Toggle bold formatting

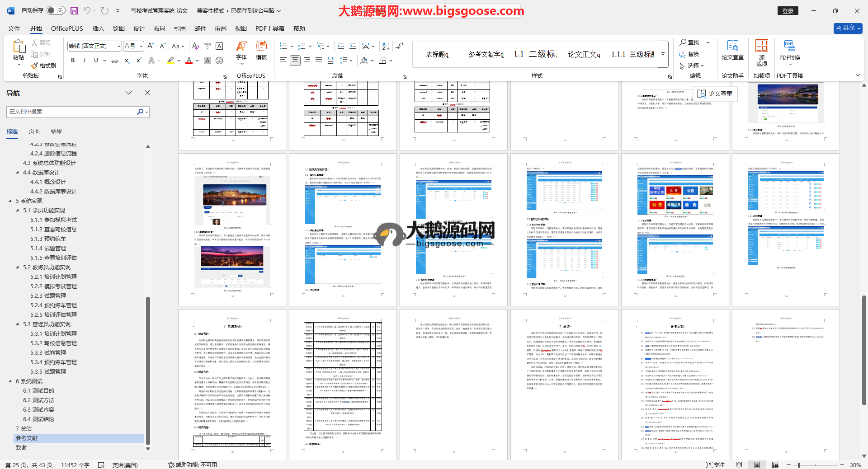(73, 61)
